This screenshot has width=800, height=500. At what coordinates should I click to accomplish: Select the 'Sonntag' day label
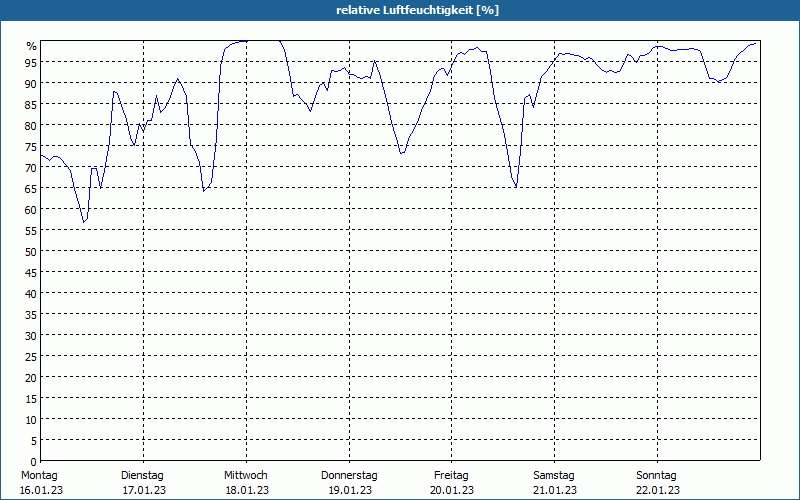(x=656, y=475)
